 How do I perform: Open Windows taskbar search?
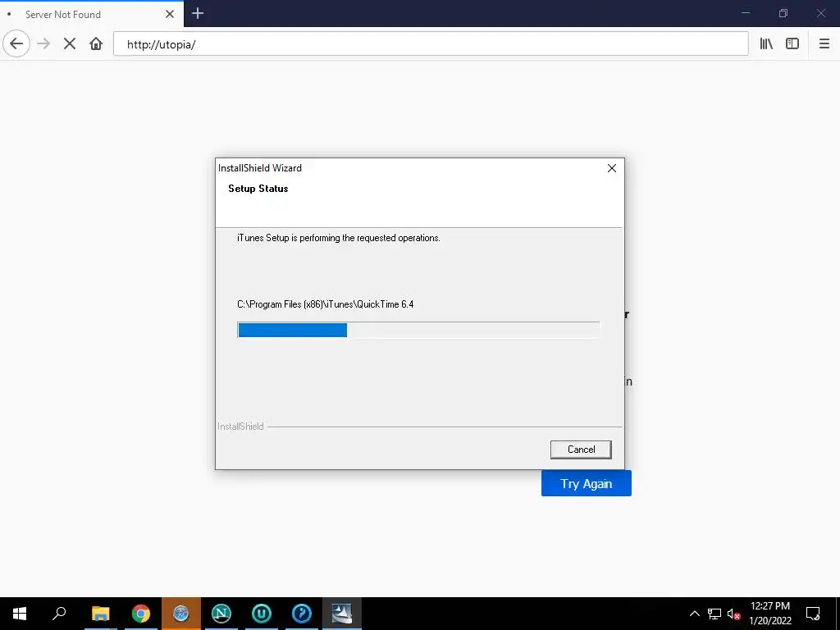click(x=59, y=614)
